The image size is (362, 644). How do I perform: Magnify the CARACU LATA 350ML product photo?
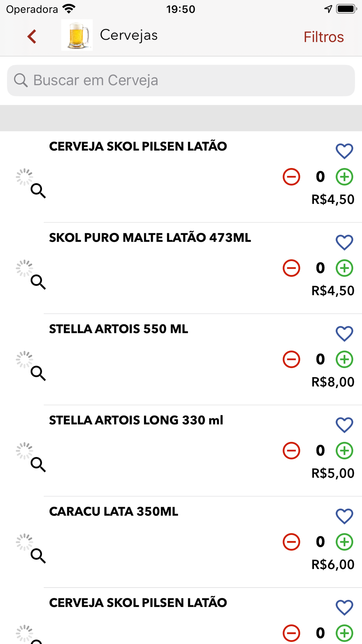pos(38,556)
